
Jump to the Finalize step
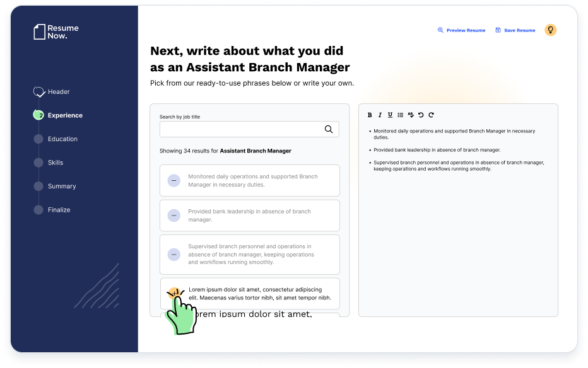pyautogui.click(x=59, y=210)
